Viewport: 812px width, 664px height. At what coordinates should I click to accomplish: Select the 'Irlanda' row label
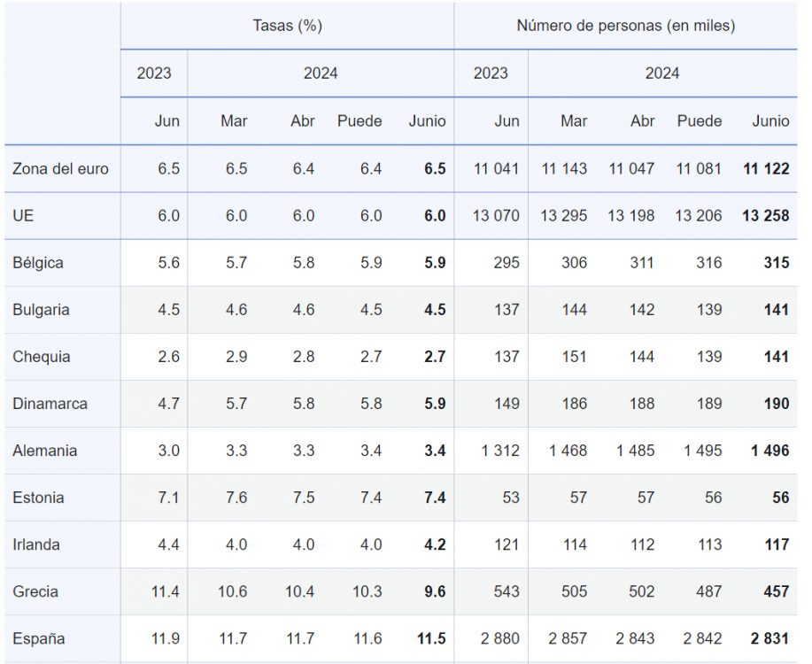pyautogui.click(x=36, y=544)
